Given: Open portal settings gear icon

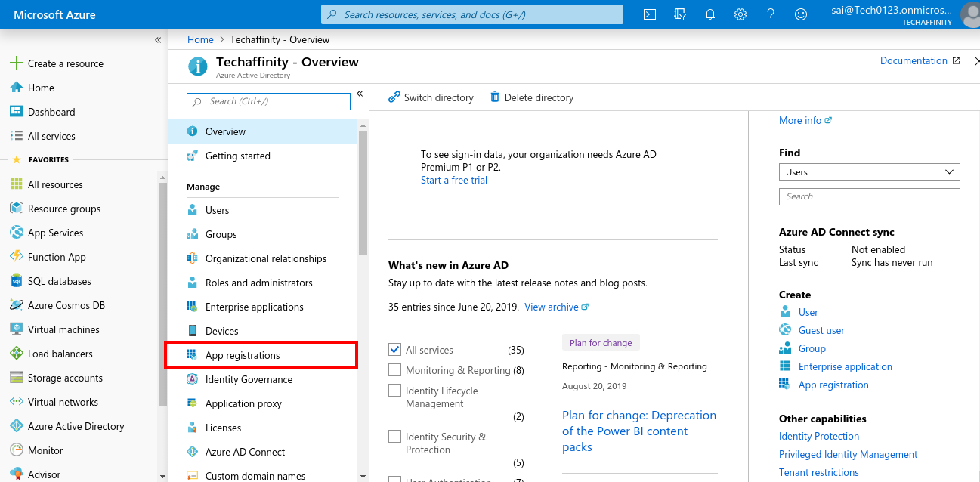Looking at the screenshot, I should (740, 14).
